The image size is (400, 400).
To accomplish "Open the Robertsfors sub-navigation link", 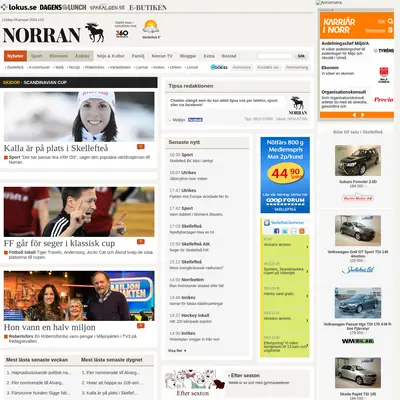I will point(95,67).
